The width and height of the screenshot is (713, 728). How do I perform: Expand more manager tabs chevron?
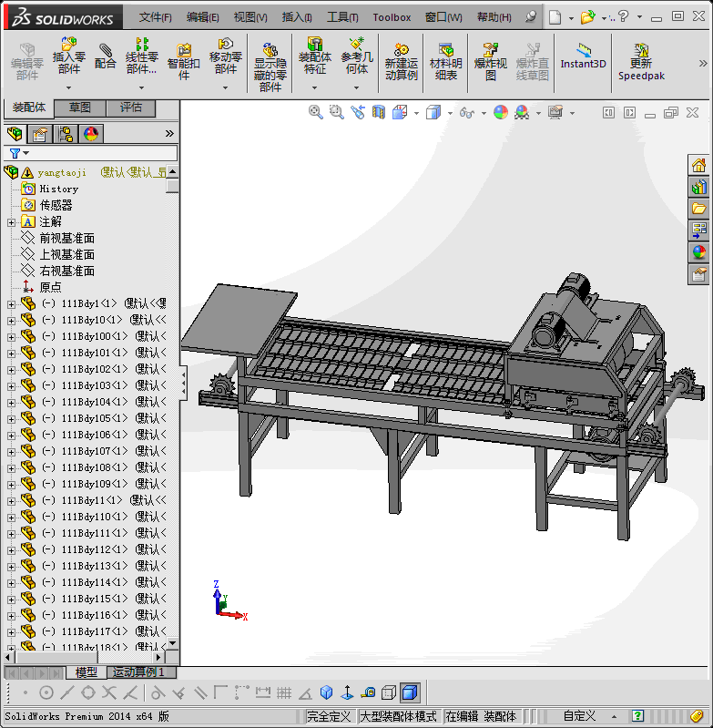pos(169,134)
